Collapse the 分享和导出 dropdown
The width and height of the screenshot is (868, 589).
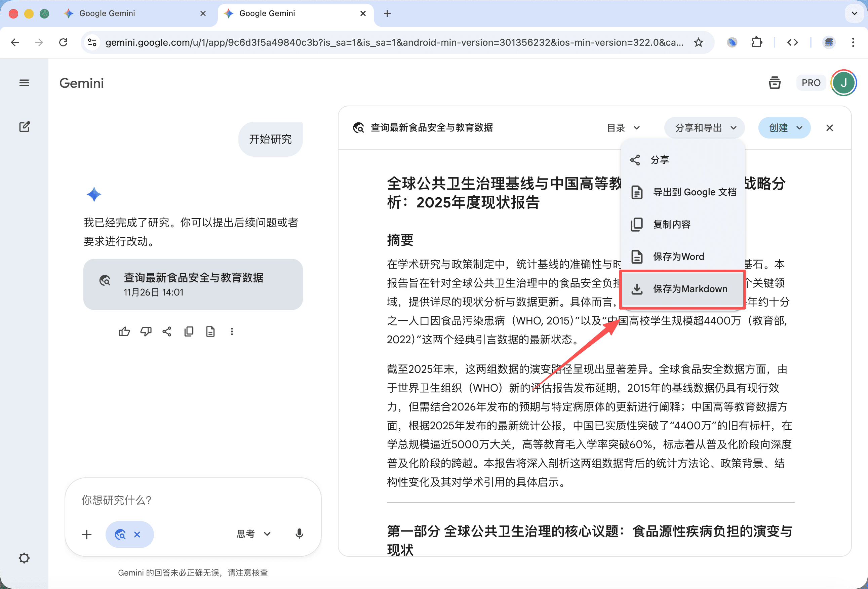pos(704,128)
